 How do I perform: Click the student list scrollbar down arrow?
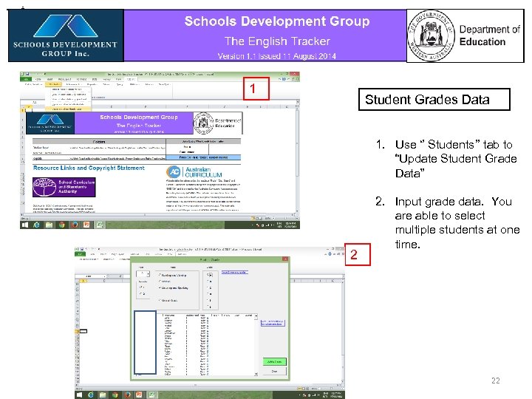coord(256,374)
